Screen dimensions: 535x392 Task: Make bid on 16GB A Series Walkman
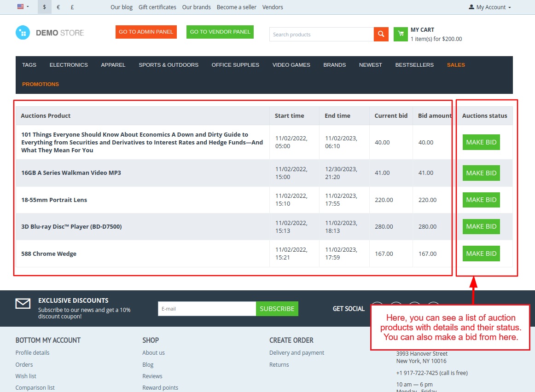coord(481,173)
